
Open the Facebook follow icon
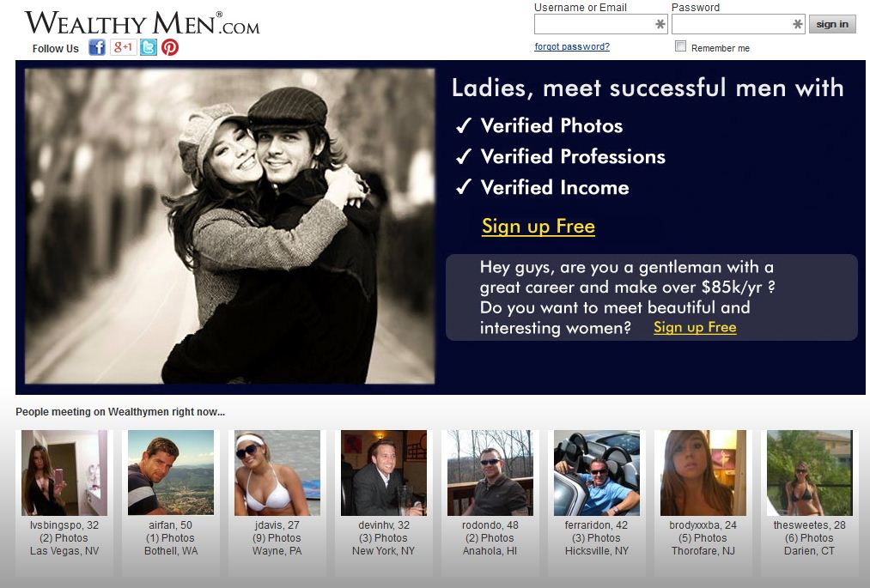pos(97,47)
